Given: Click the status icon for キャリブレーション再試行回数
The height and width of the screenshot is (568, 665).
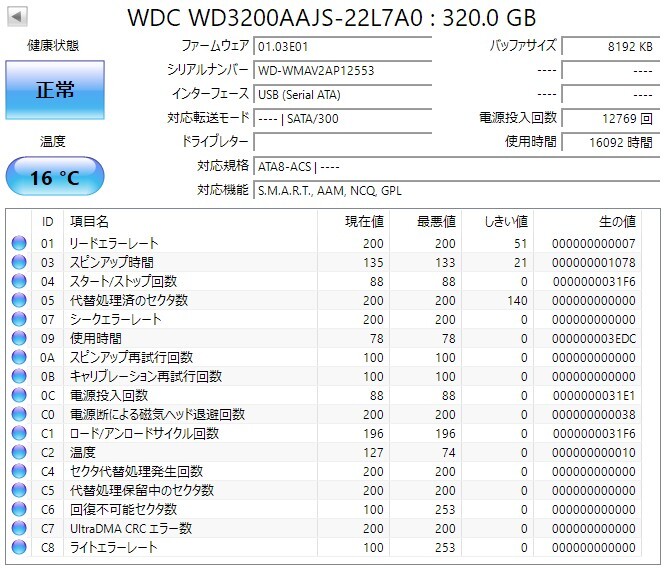Looking at the screenshot, I should coord(19,376).
